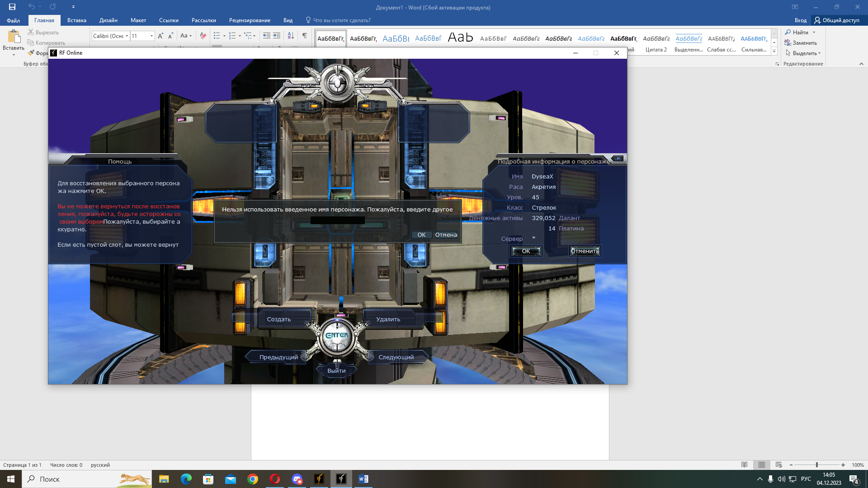Increase paragraph indent

coord(277,36)
